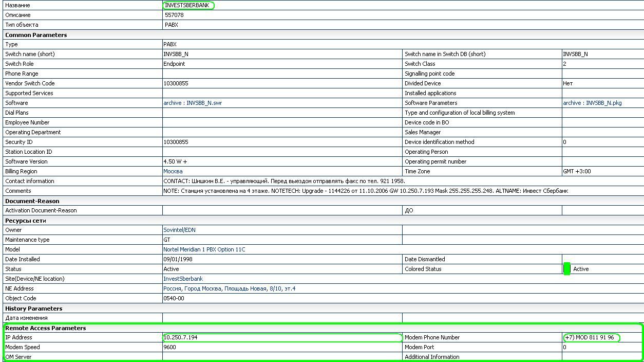
Task: Open Nortel Meridian 1 PBX Option 11C link
Action: [x=204, y=249]
